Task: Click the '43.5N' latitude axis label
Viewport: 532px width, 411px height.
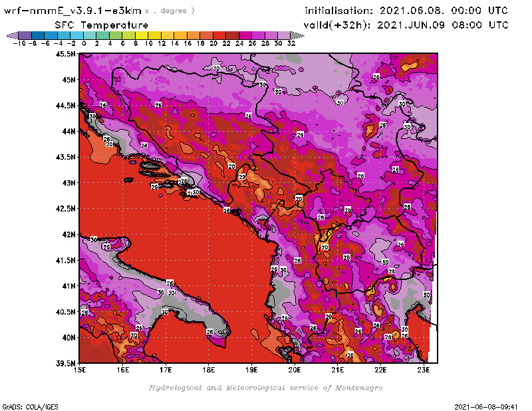Action: coord(65,157)
